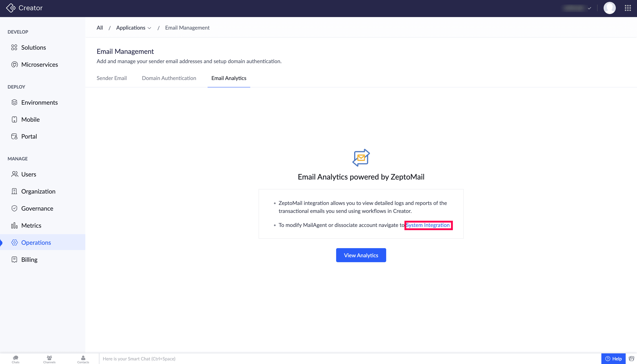637x364 pixels.
Task: Switch to the Sender Email tab
Action: 111,78
